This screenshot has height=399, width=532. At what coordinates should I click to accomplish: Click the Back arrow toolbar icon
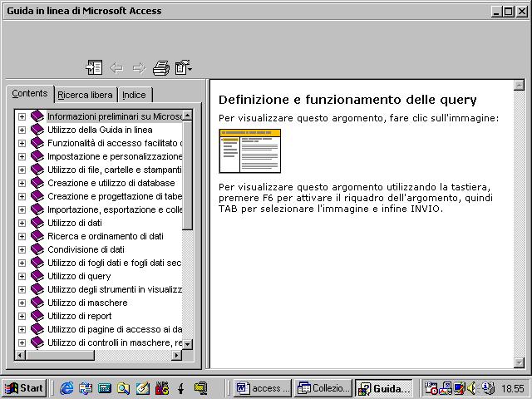116,68
